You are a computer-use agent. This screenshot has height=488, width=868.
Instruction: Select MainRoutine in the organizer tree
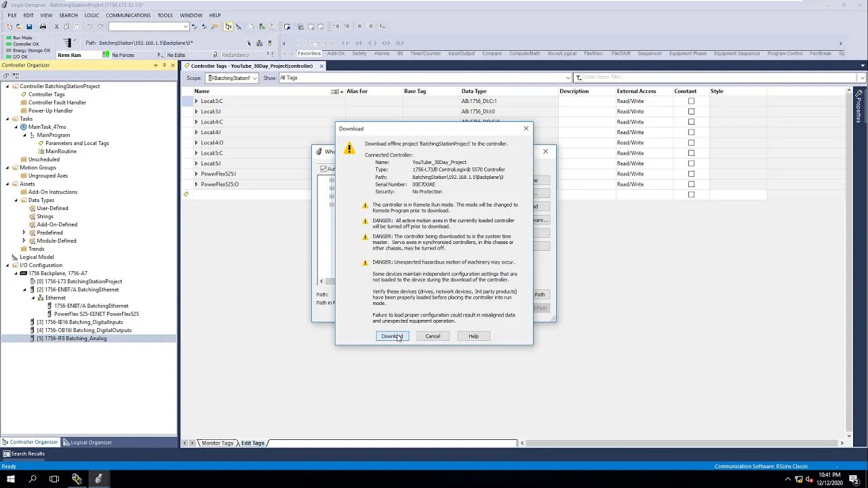(x=61, y=151)
